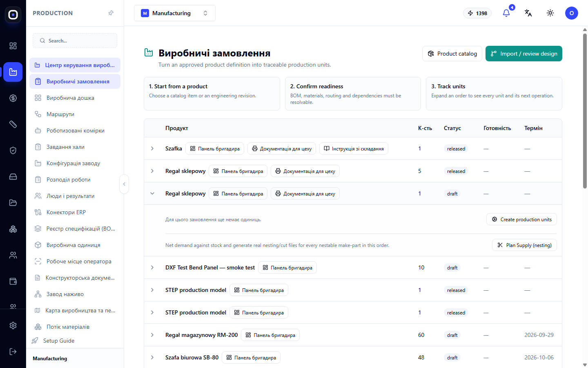Open the language translation icon

tap(528, 13)
